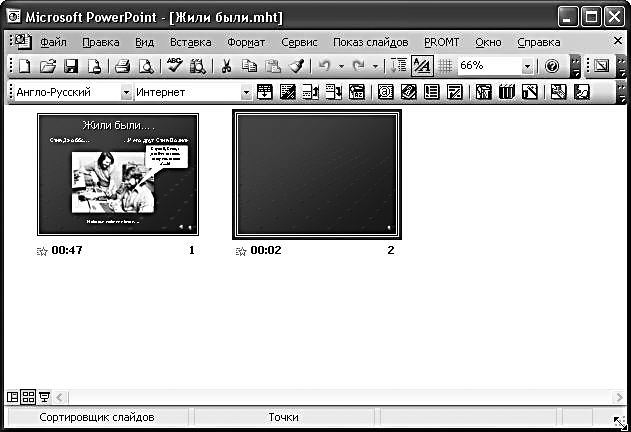Select the slide 1 thumbnail
The image size is (631, 432).
coord(117,174)
